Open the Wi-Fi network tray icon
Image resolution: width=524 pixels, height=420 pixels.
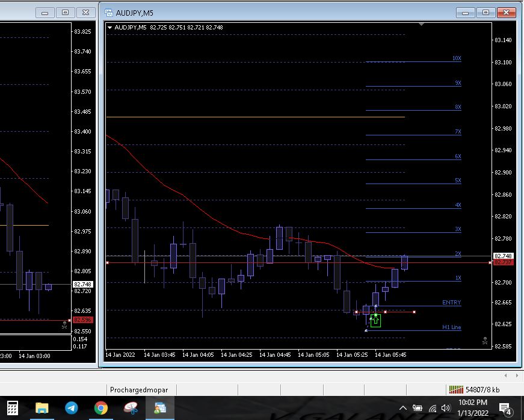tap(432, 409)
